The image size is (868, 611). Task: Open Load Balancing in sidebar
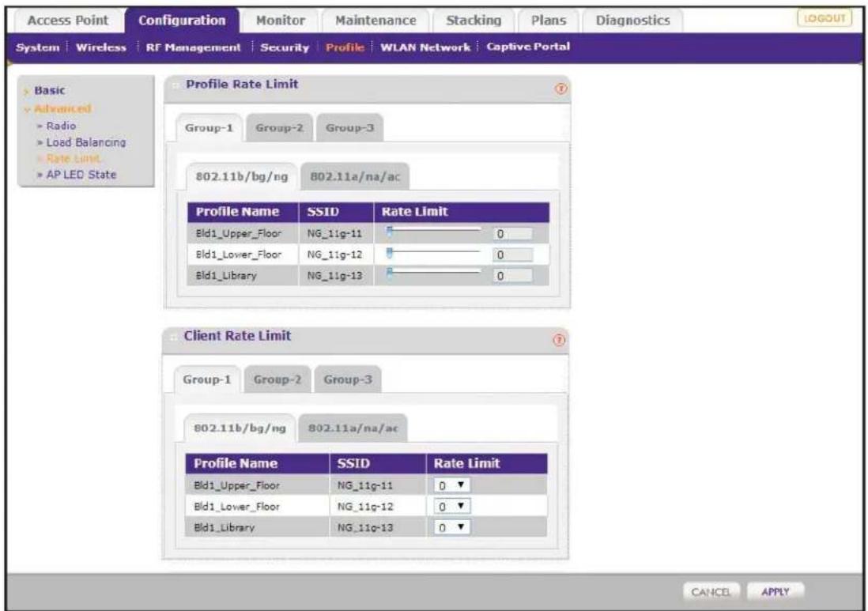click(x=86, y=142)
